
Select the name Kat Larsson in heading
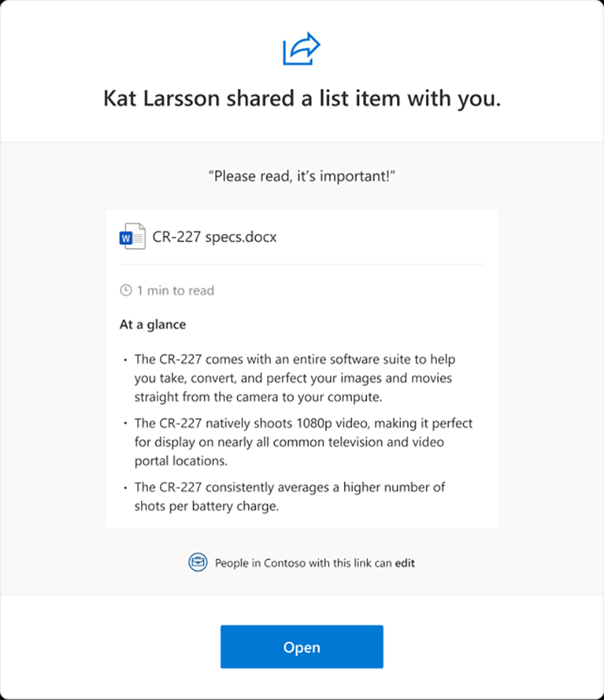click(160, 99)
